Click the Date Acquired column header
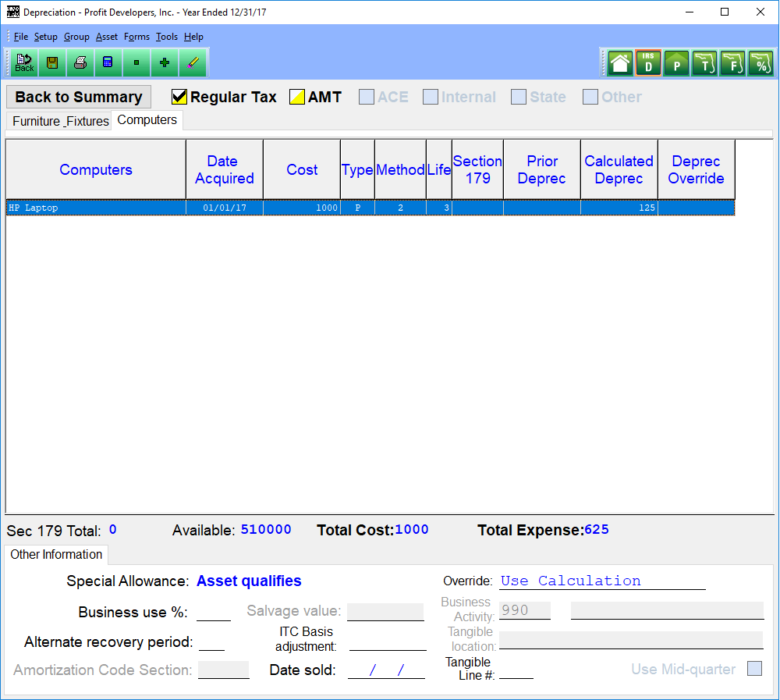The height and width of the screenshot is (700, 780). click(225, 170)
